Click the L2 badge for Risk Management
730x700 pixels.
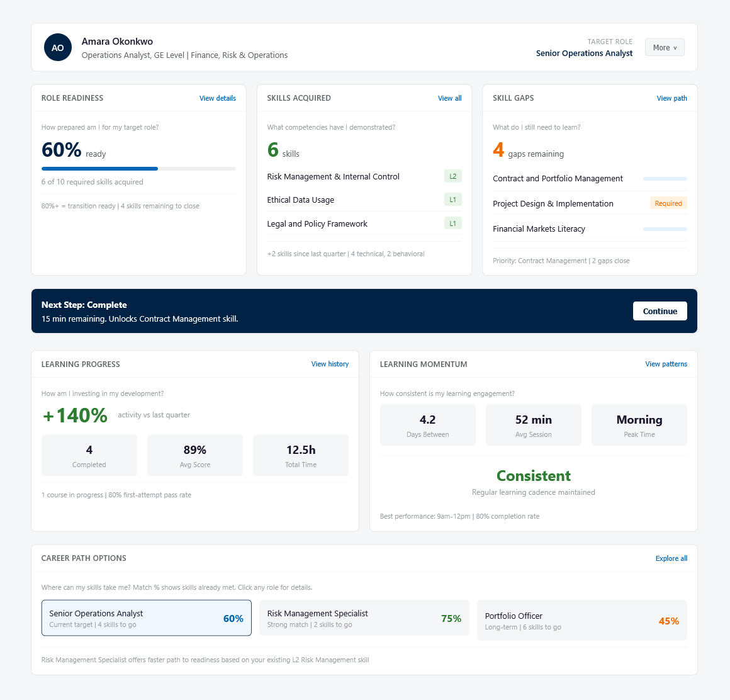point(452,176)
